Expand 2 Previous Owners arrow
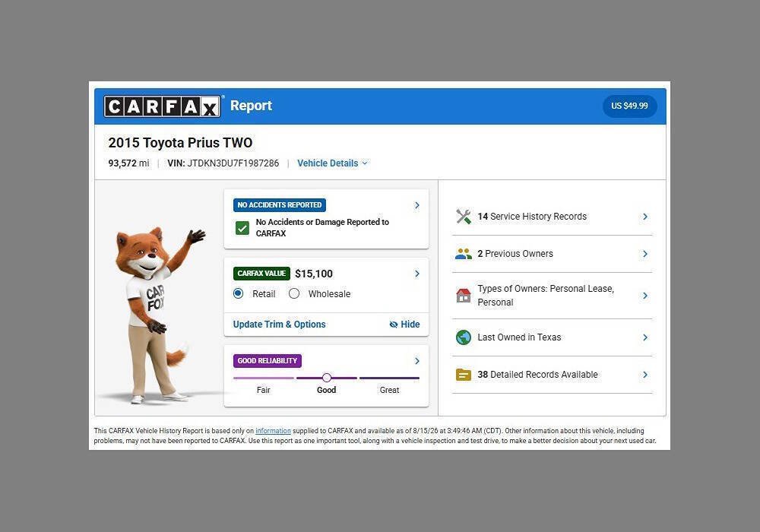This screenshot has width=760, height=532. pyautogui.click(x=645, y=254)
